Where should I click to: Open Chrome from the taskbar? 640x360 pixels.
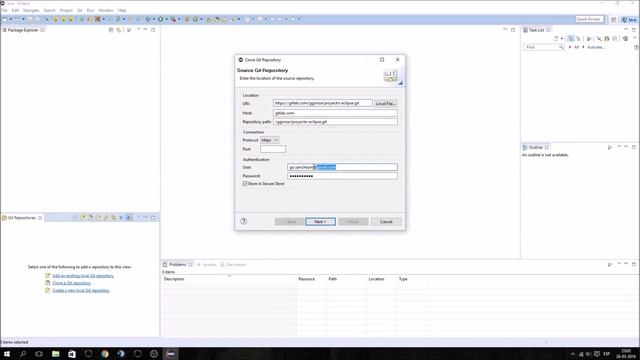[x=105, y=354]
